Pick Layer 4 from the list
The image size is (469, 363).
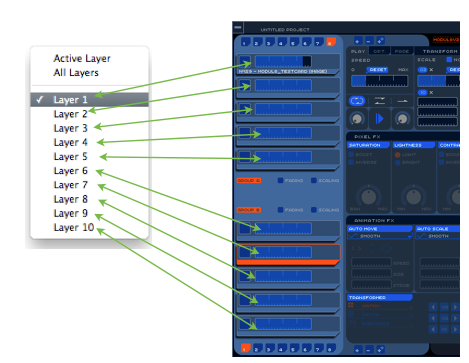pyautogui.click(x=89, y=142)
